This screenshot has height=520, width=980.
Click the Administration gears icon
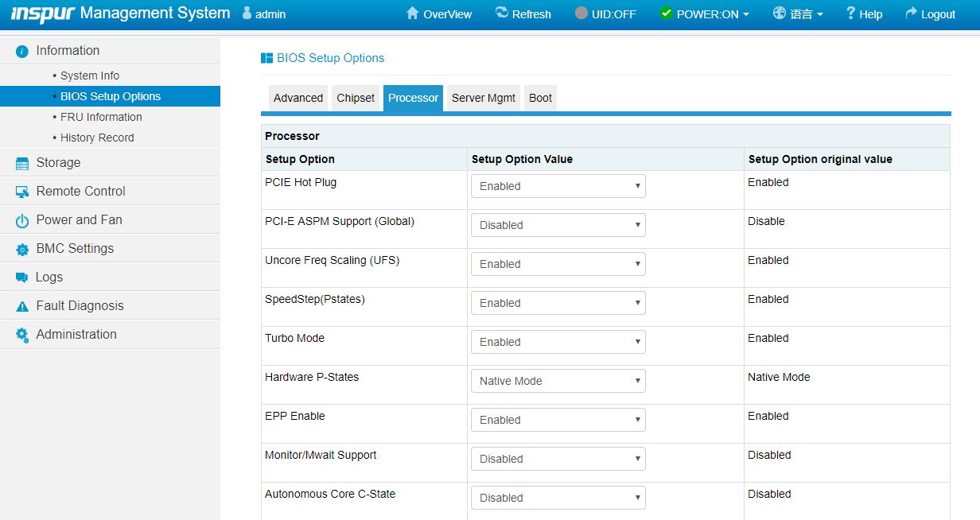22,335
